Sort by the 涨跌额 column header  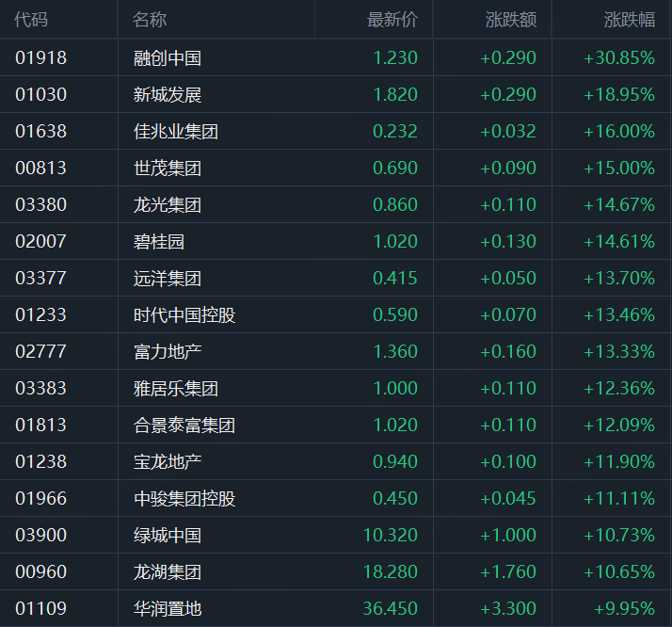tap(511, 20)
